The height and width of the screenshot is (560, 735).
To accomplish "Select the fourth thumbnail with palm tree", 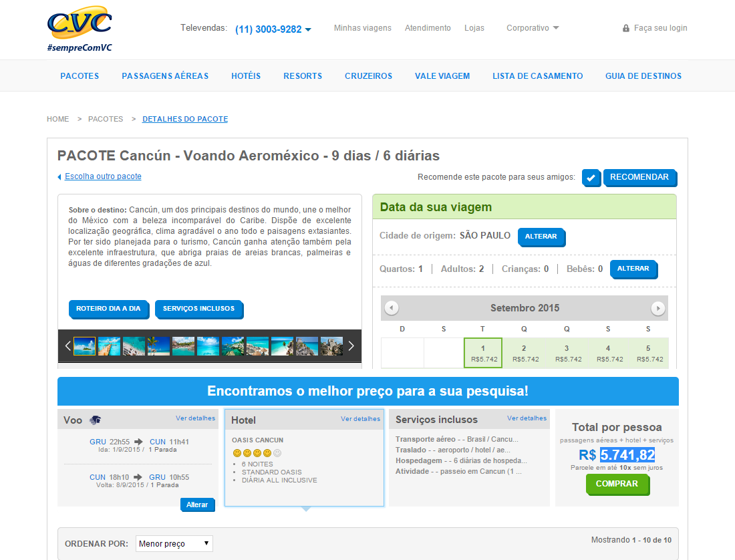I will point(158,346).
